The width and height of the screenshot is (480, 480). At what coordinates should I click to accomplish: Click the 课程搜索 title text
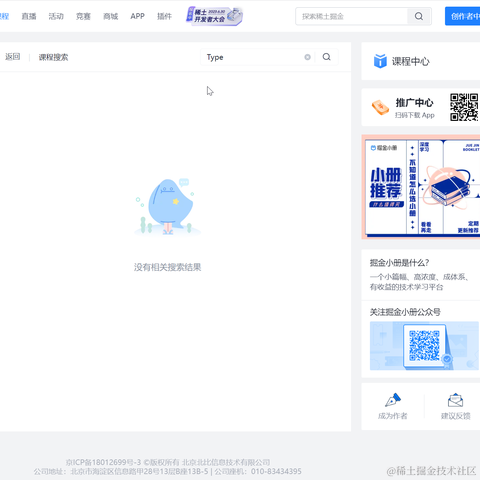point(53,57)
